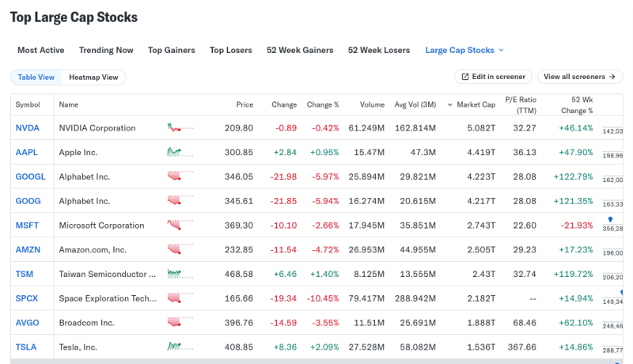Image resolution: width=633 pixels, height=364 pixels.
Task: Click the Amazon.com, Inc. name cell
Action: point(93,249)
